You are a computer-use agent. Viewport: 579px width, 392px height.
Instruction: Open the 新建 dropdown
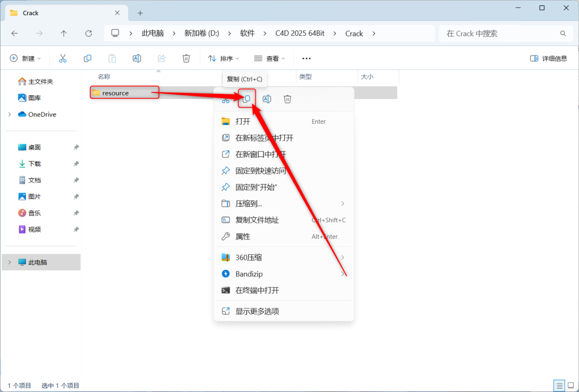(25, 58)
